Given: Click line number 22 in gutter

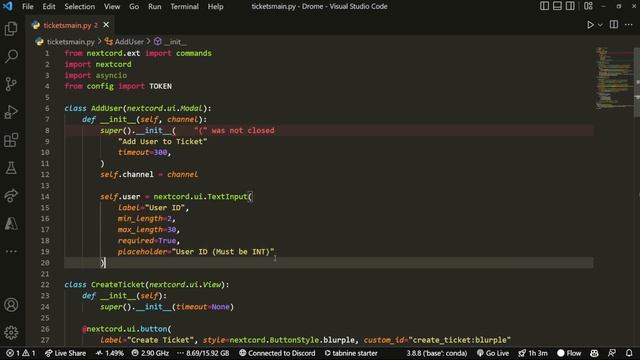Looking at the screenshot, I should (45, 285).
